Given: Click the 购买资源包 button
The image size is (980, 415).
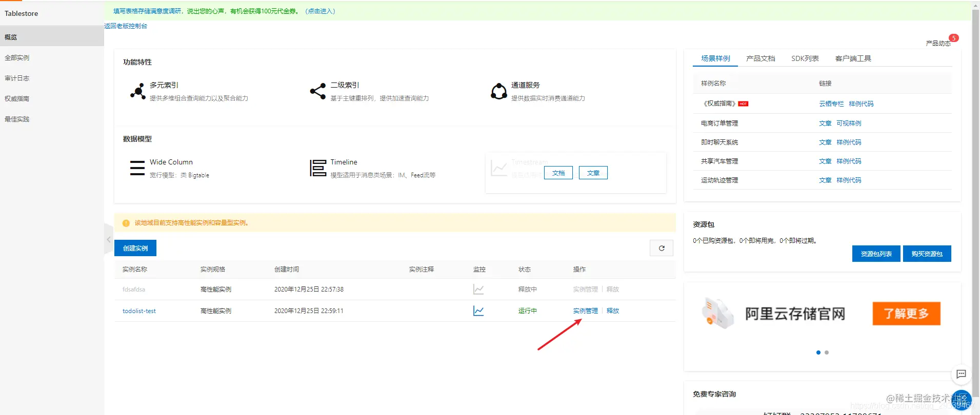Looking at the screenshot, I should click(927, 254).
